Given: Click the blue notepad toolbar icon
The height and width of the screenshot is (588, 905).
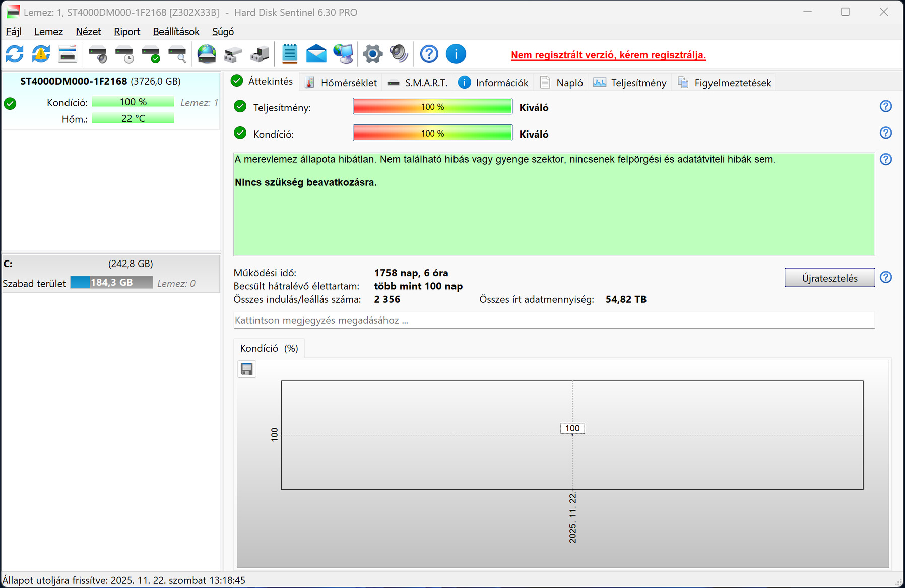Looking at the screenshot, I should (x=290, y=54).
